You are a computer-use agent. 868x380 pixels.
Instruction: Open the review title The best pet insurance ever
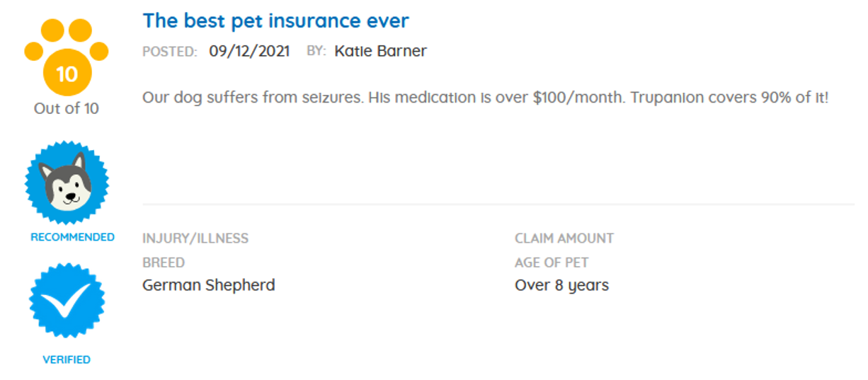(275, 21)
